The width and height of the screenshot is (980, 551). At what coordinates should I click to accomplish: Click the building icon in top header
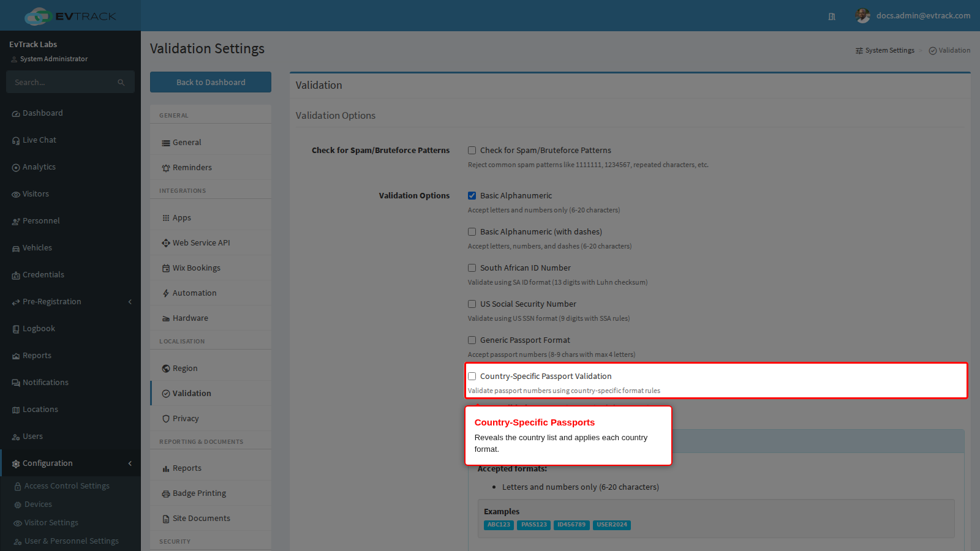coord(832,17)
